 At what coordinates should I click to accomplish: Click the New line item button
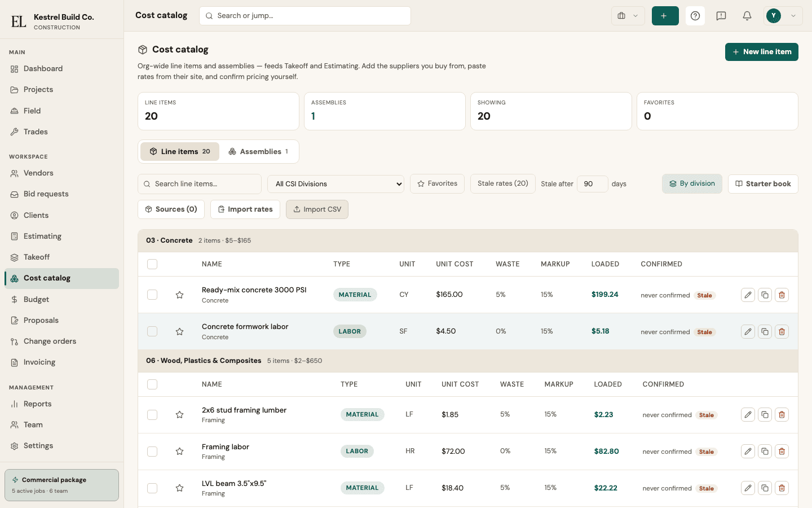point(762,52)
